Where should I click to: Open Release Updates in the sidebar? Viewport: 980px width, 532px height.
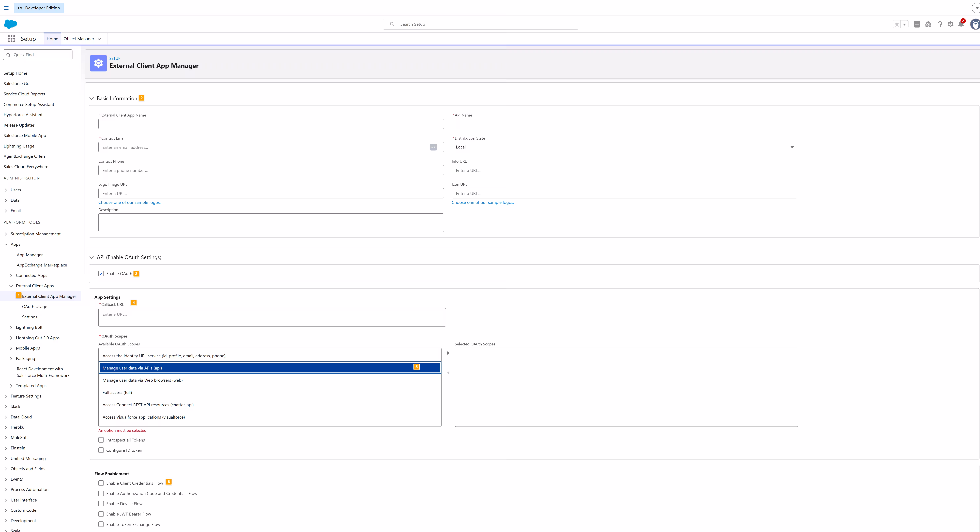19,125
